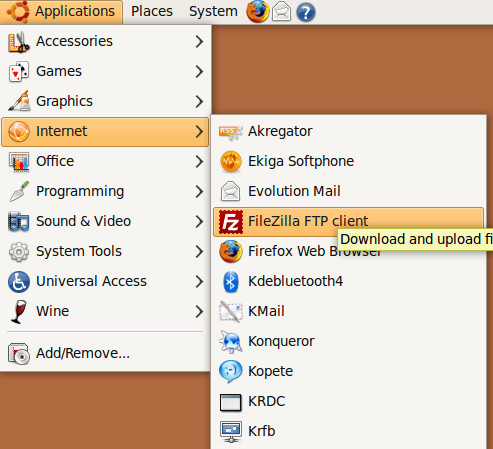
Task: Expand the Accessories submenu arrow
Action: point(199,42)
